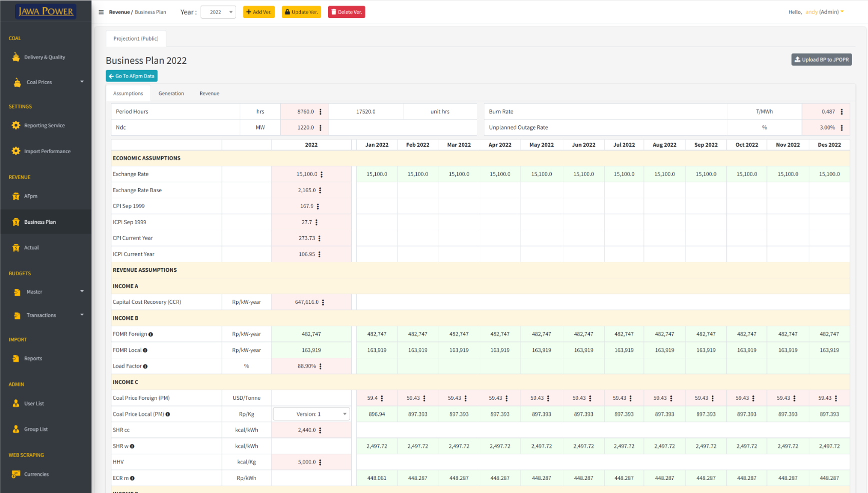The image size is (868, 493).
Task: Click the info icon beside ECR m
Action: pos(132,478)
